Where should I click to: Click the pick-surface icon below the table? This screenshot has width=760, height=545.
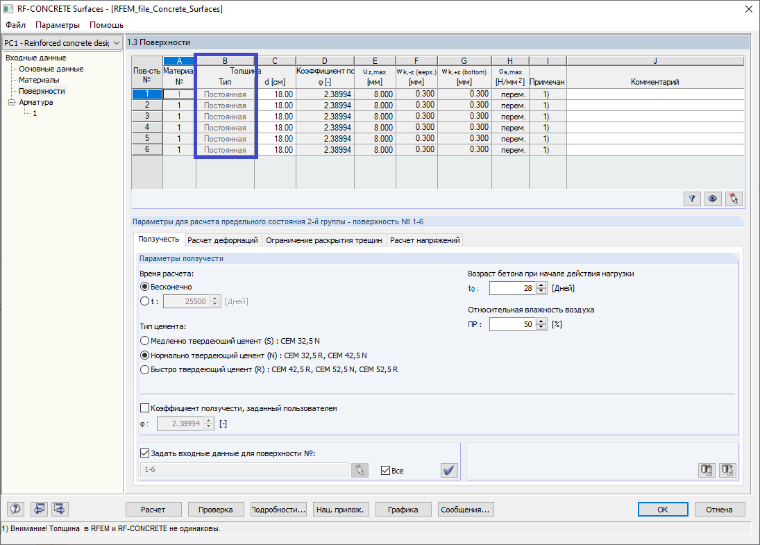coord(733,198)
